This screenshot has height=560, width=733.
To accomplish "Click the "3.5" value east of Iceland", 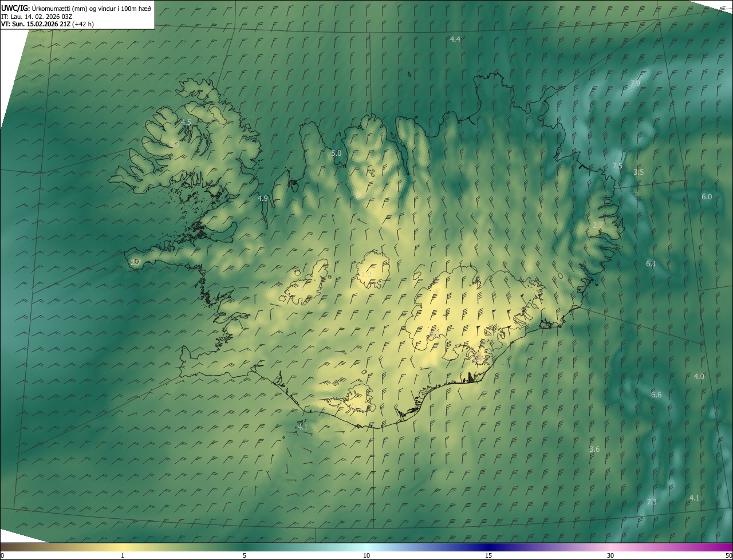I will tap(639, 172).
